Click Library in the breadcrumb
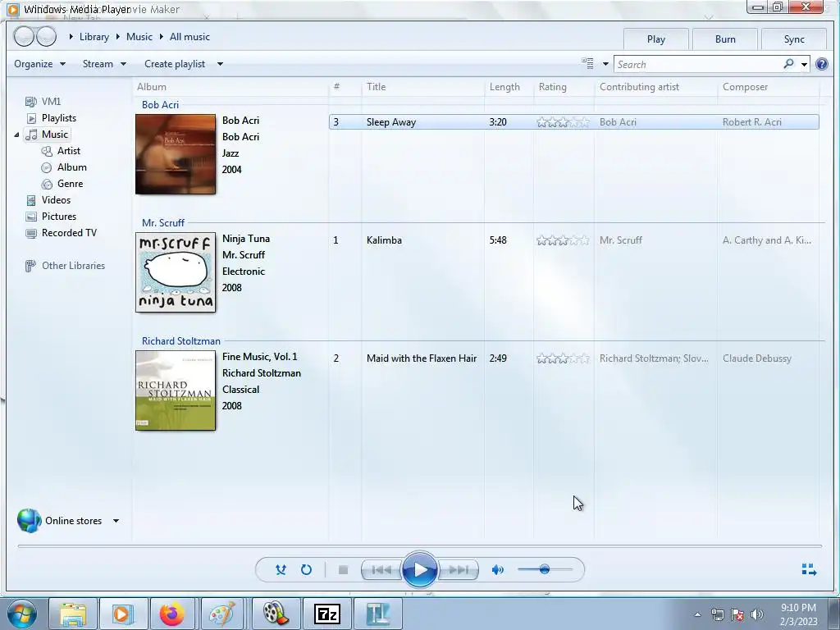The image size is (840, 630). tap(94, 37)
